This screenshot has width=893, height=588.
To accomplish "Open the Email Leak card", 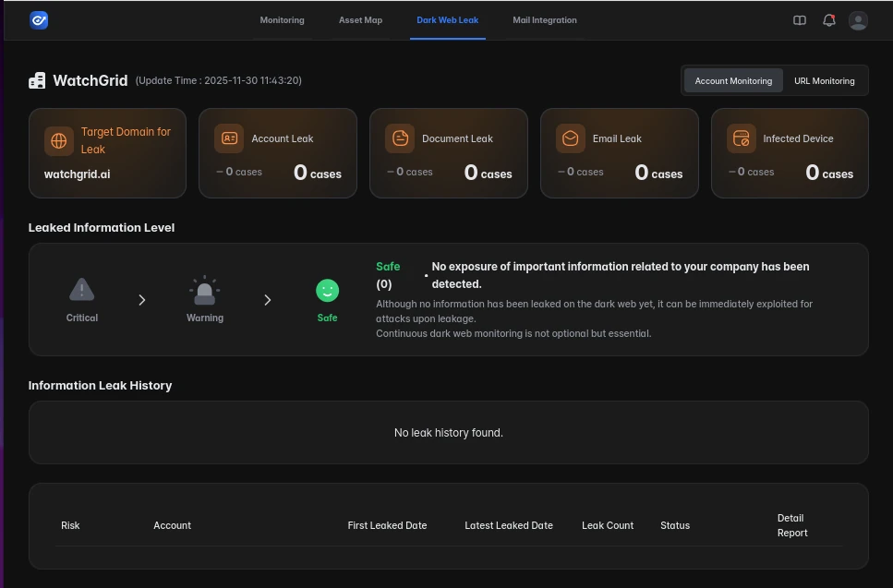I will tap(619, 153).
